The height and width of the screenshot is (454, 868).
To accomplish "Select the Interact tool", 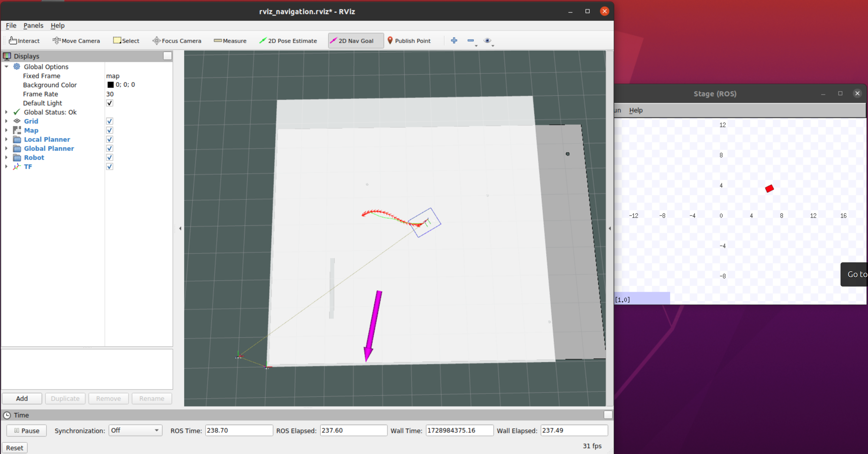I will click(24, 41).
